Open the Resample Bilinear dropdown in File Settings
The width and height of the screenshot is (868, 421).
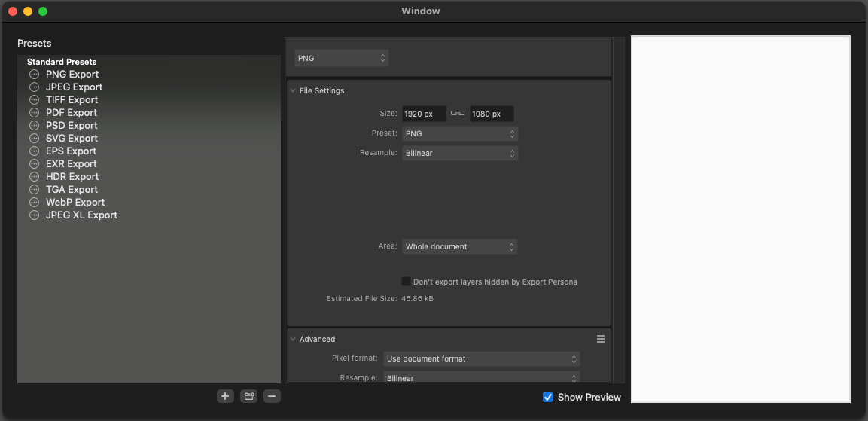coord(459,153)
